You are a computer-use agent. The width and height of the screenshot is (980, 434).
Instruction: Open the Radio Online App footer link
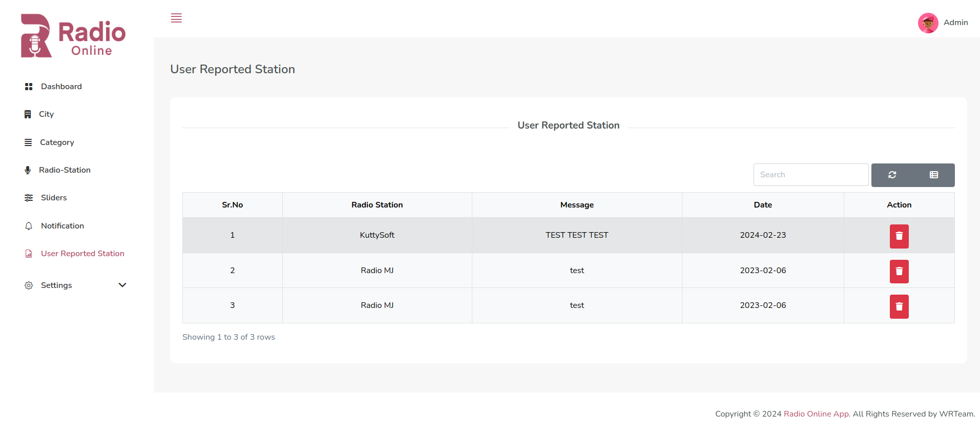click(816, 414)
